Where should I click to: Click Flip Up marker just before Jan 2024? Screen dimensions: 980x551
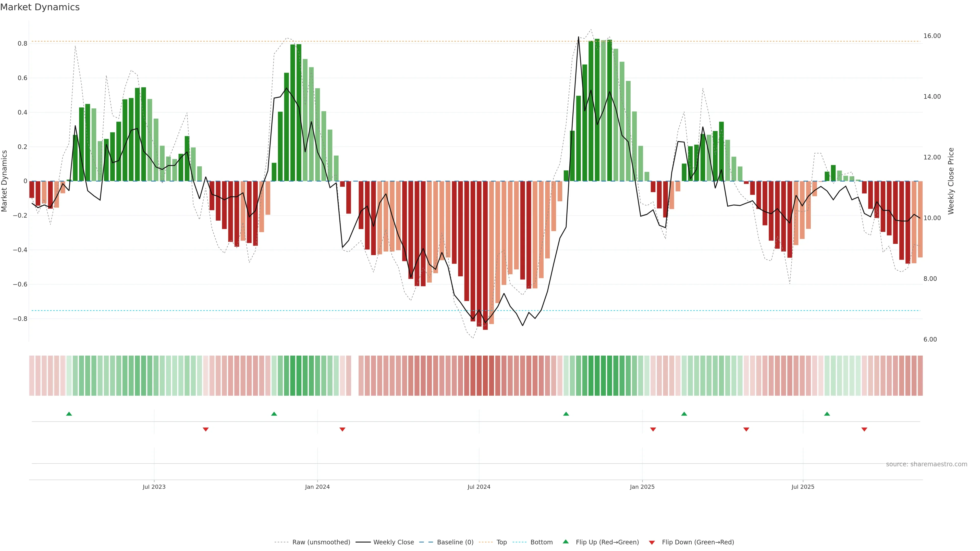pyautogui.click(x=274, y=414)
